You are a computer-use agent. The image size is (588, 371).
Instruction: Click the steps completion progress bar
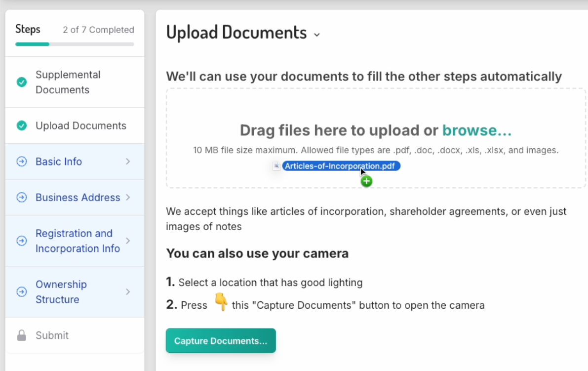pyautogui.click(x=75, y=44)
